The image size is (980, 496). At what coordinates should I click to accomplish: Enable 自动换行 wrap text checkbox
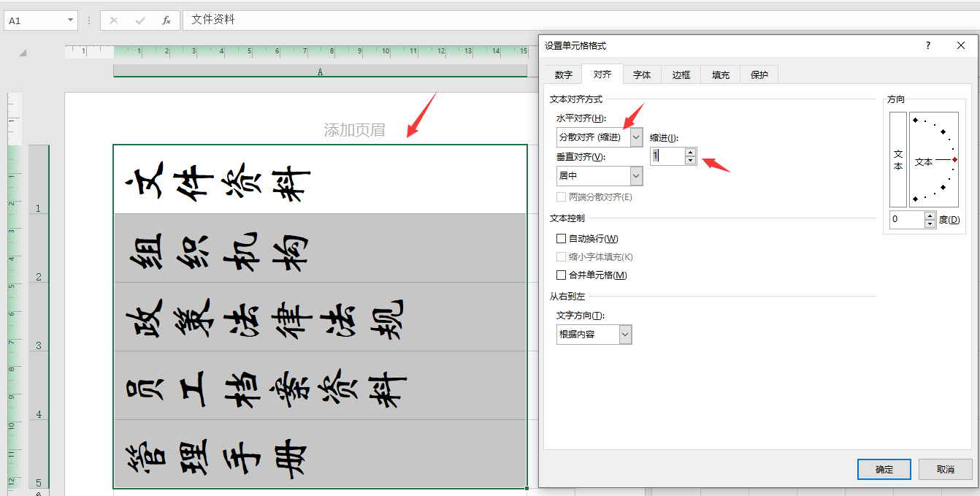[x=561, y=239]
